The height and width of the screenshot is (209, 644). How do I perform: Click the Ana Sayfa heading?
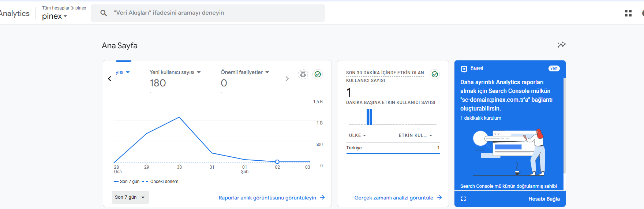point(120,46)
